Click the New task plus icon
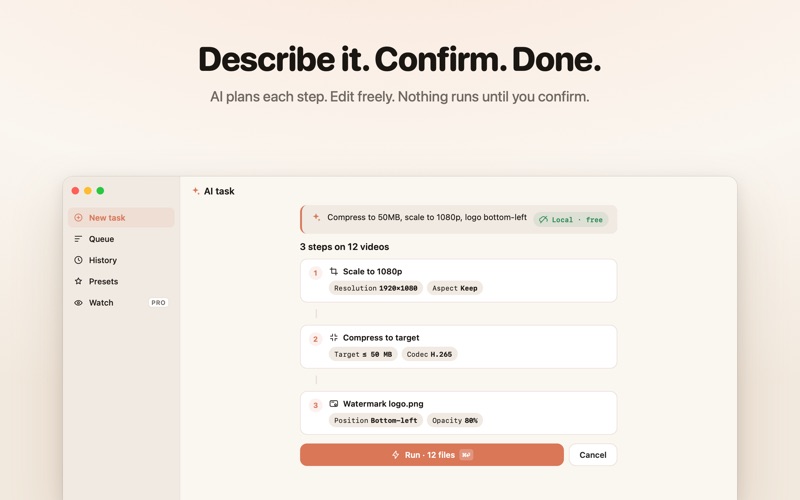The image size is (800, 500). coord(78,217)
